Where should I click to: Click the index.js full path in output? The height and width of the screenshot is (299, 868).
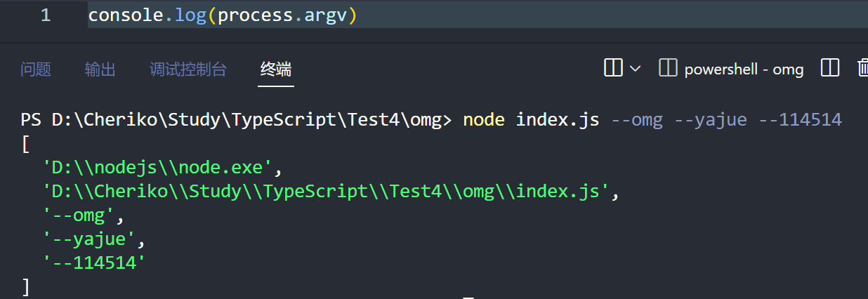click(x=326, y=192)
